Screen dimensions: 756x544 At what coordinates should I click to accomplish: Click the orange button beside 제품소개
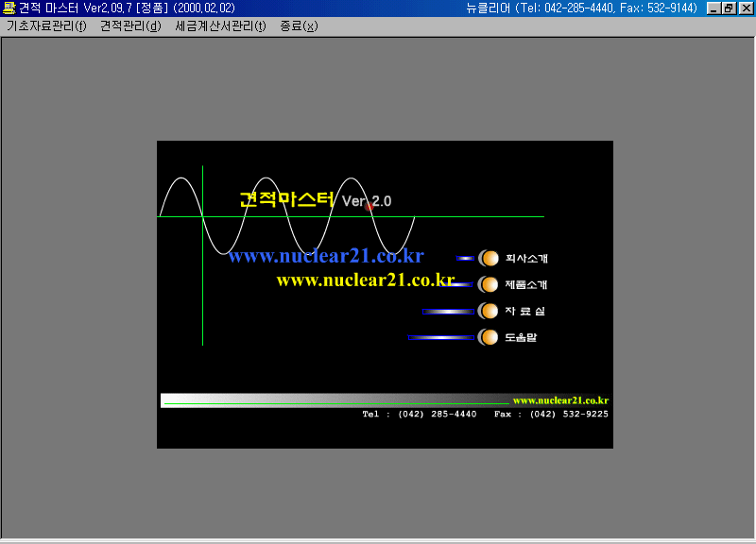pos(489,284)
